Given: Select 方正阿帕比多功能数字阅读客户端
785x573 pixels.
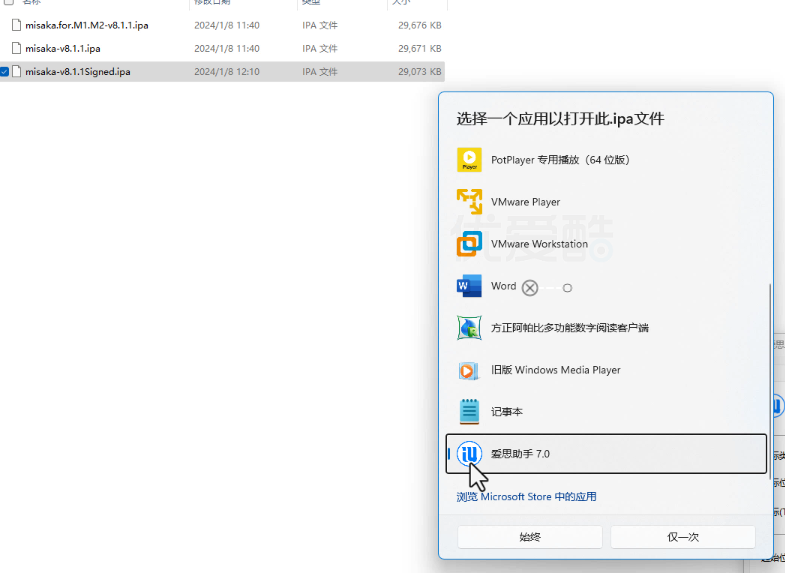Looking at the screenshot, I should (x=606, y=328).
